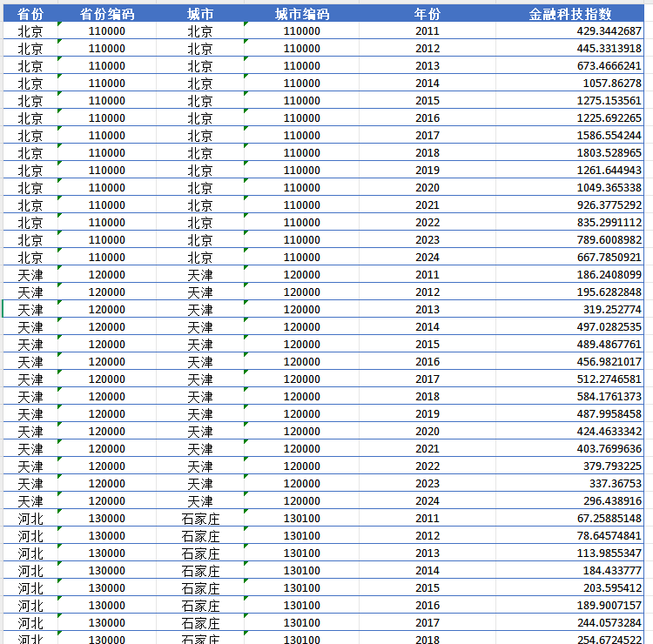
Task: Select 河北 province cell for year 2012
Action: pyautogui.click(x=30, y=535)
